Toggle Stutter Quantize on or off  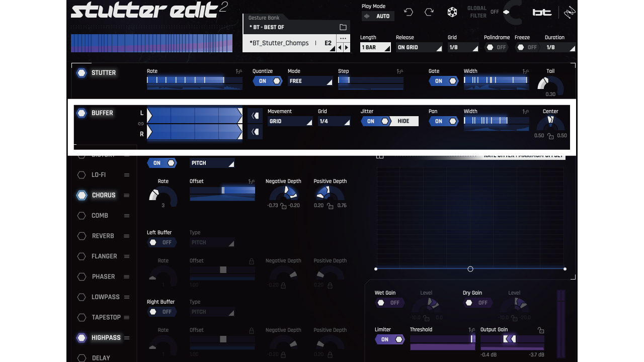coord(267,81)
